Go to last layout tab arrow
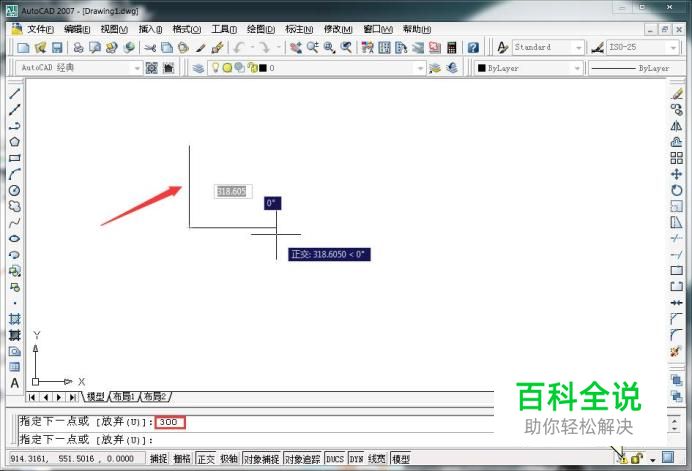Screen dimensions: 692x471 click(73, 397)
